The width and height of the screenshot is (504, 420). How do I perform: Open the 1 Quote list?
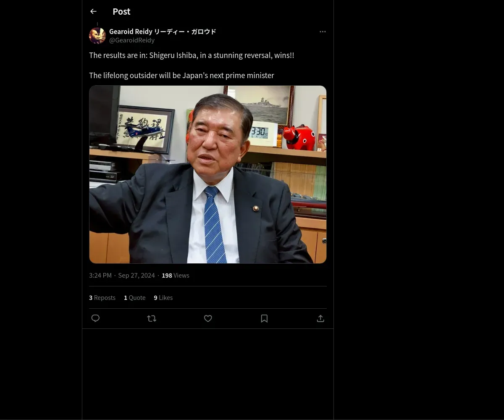tap(134, 298)
